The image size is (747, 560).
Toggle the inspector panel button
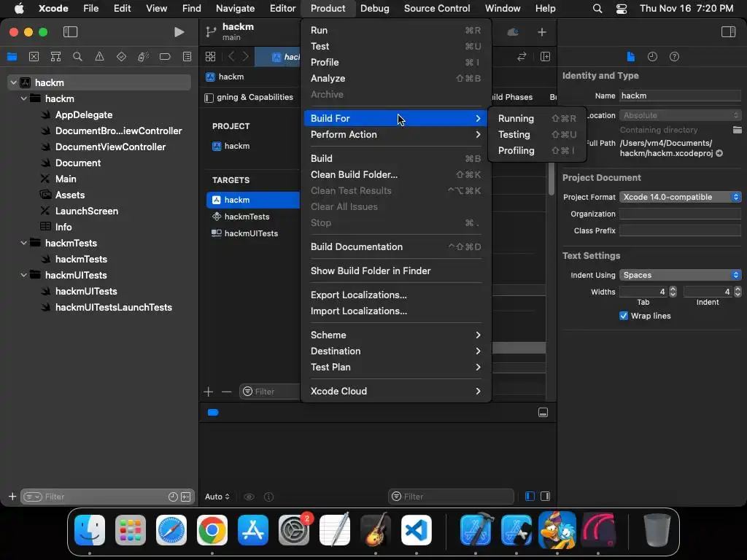[x=729, y=32]
